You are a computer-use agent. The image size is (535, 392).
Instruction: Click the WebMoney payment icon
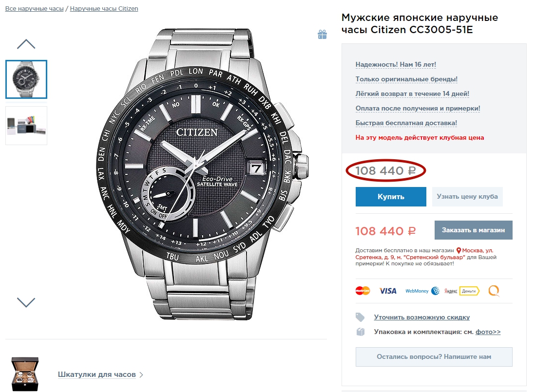pyautogui.click(x=422, y=291)
